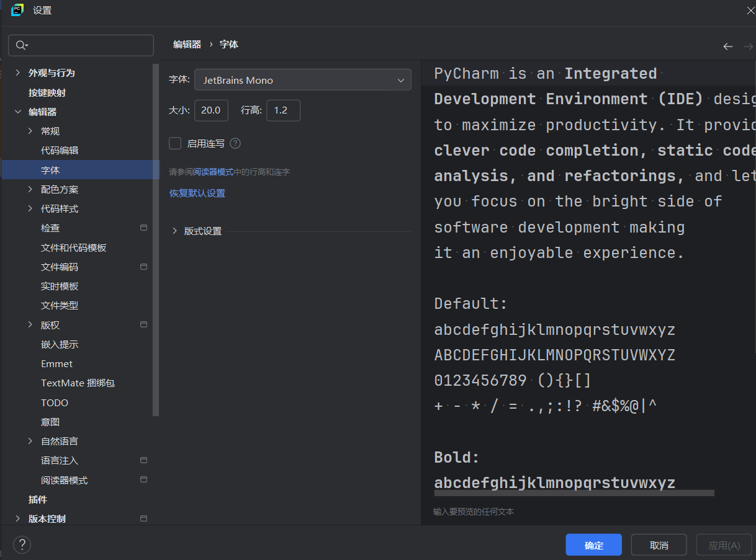Click the project-level icon beside 检查
This screenshot has width=756, height=560.
pyautogui.click(x=144, y=228)
